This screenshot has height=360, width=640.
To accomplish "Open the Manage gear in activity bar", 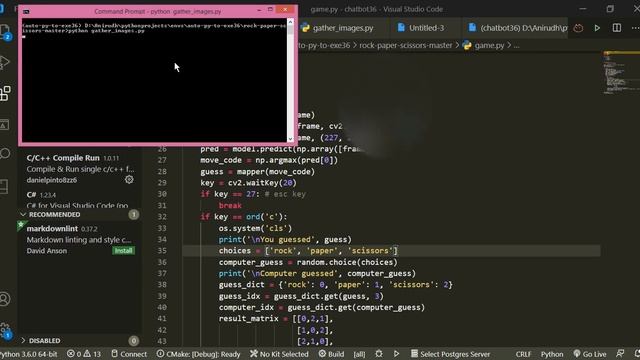I will click(5, 329).
